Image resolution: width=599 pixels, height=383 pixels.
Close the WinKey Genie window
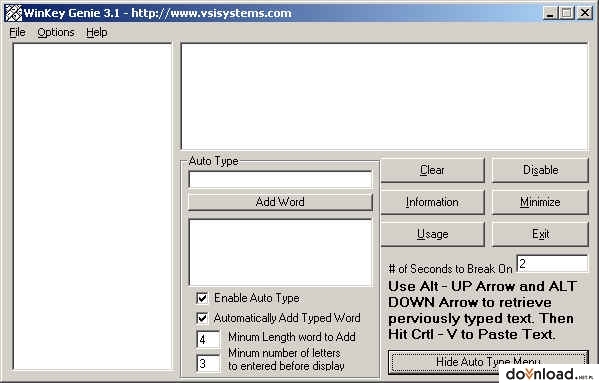(585, 13)
